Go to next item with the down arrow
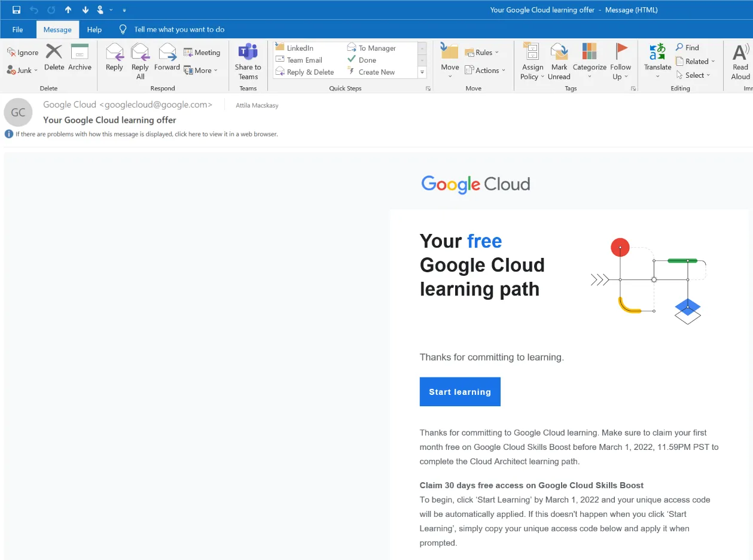Screen dimensions: 753x560 (x=86, y=10)
